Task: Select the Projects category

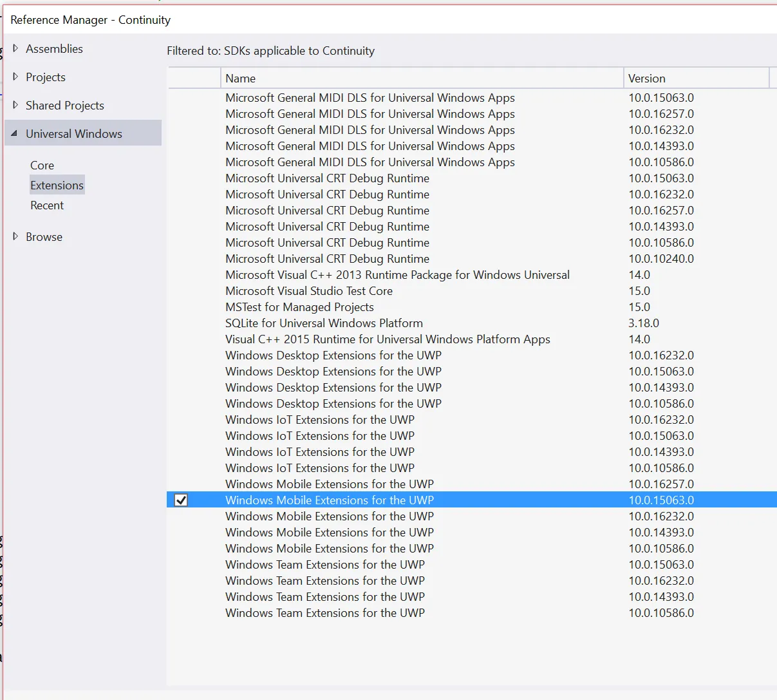Action: [x=46, y=77]
